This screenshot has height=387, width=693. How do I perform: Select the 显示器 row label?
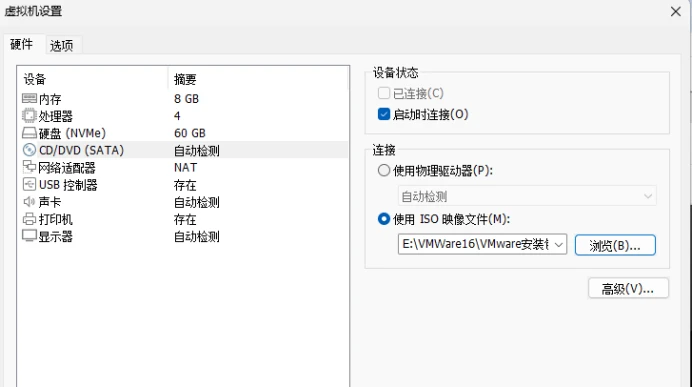coord(56,237)
